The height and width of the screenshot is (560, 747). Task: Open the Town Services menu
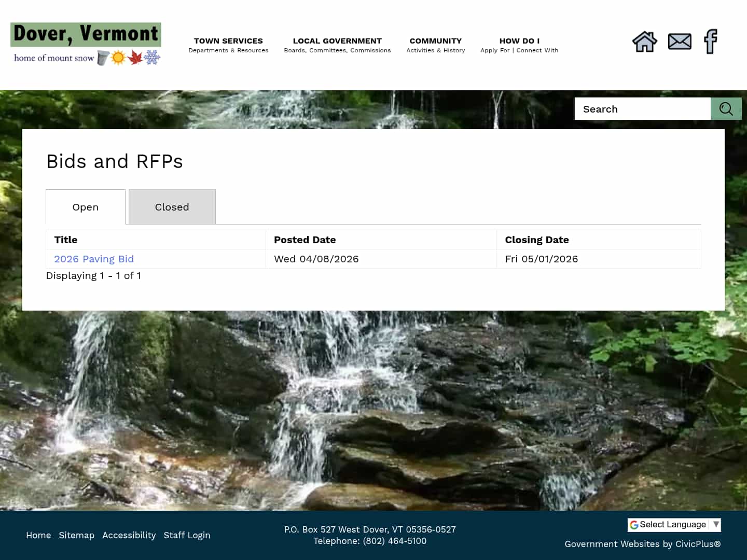point(228,45)
